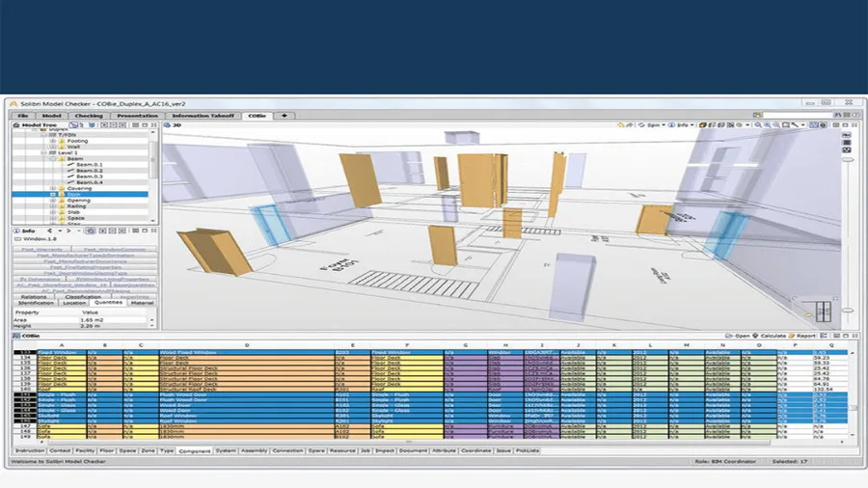Select the Connection sheet tab
Screen dimensions: 868x488
pos(287,451)
